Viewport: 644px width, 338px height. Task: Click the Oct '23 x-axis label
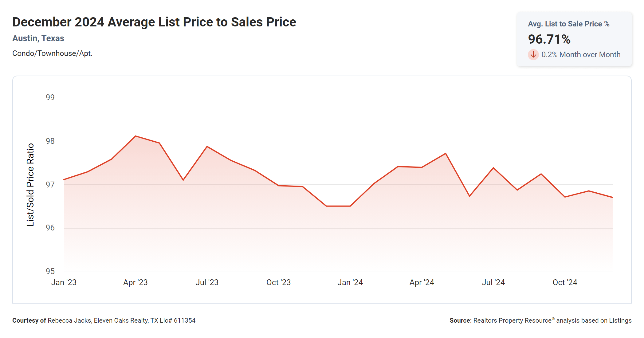(x=278, y=282)
